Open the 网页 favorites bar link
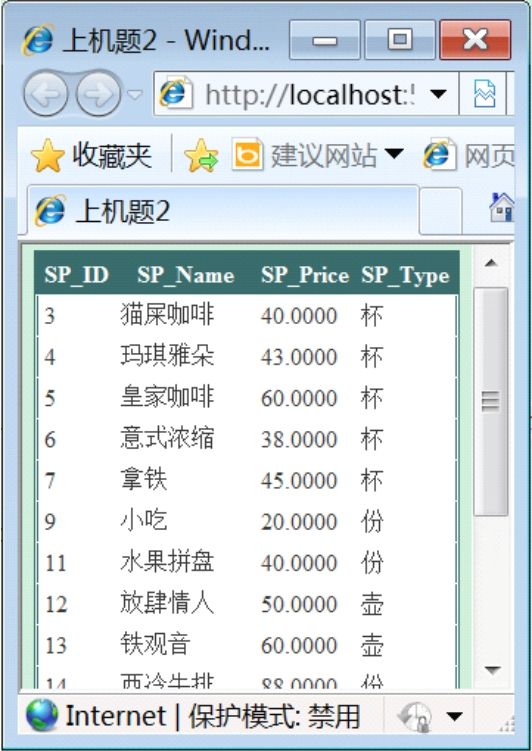The width and height of the screenshot is (532, 751). pyautogui.click(x=468, y=155)
